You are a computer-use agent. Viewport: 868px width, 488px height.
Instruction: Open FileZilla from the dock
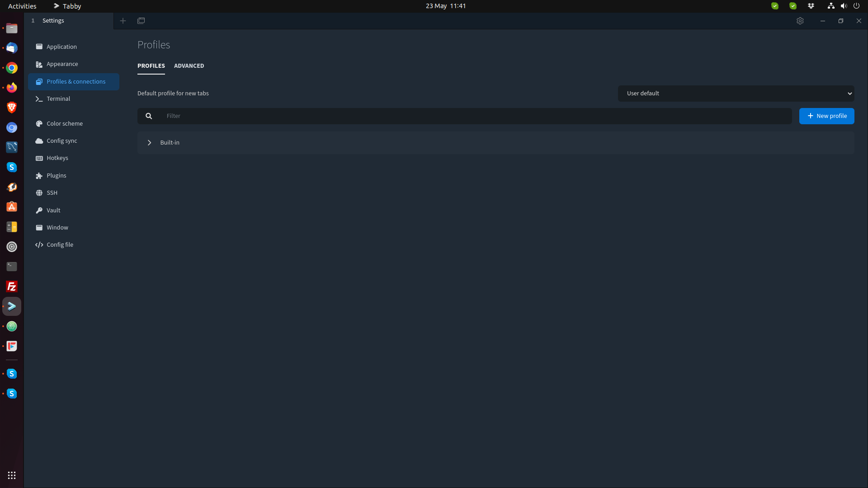tap(12, 286)
